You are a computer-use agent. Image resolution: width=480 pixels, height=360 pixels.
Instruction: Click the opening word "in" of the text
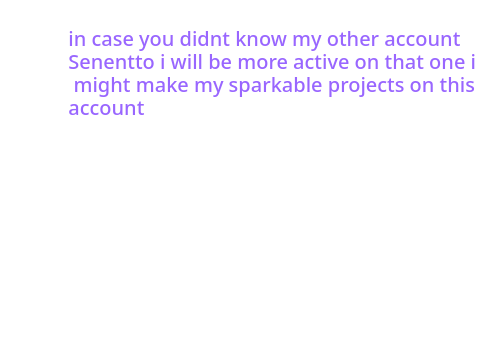(x=77, y=39)
